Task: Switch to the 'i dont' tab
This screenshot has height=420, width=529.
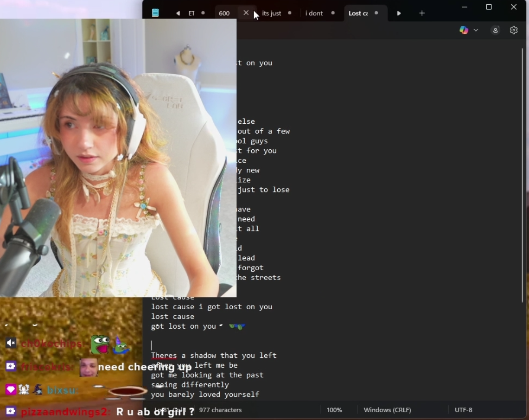Action: [314, 13]
